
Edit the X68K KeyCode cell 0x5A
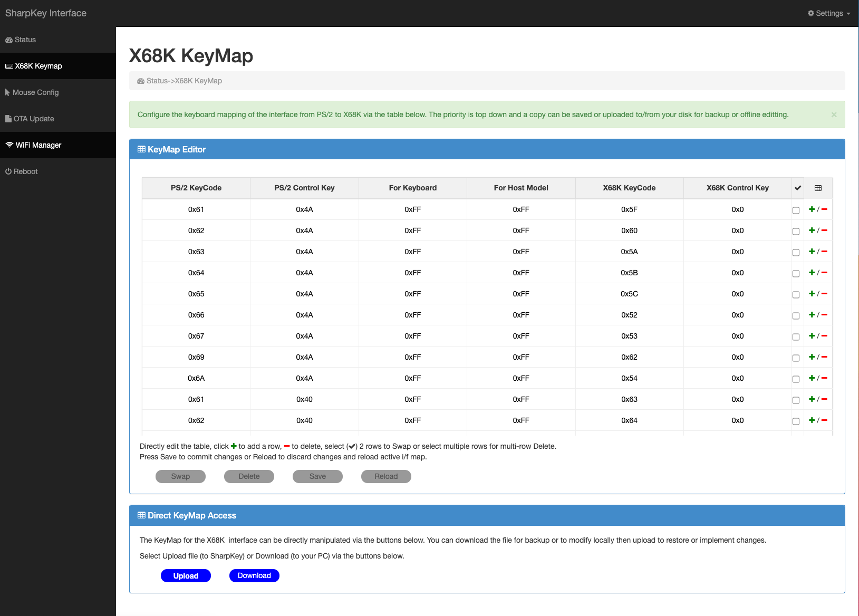tap(629, 252)
